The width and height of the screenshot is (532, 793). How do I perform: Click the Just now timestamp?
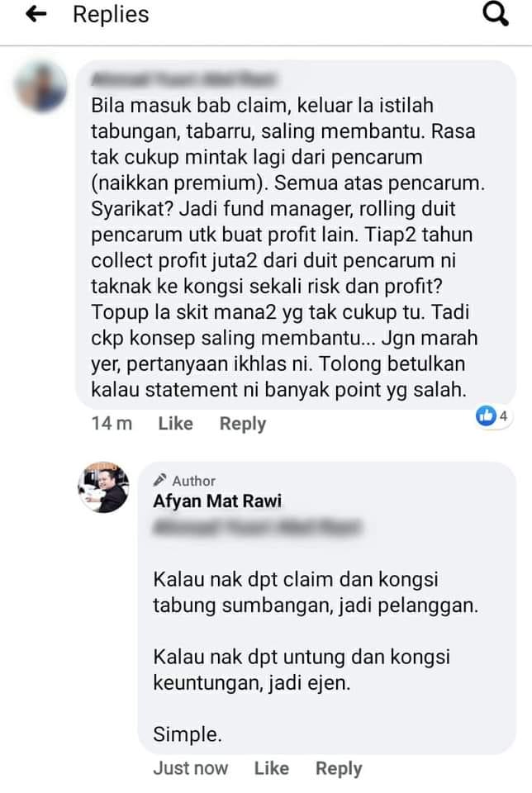tap(191, 768)
